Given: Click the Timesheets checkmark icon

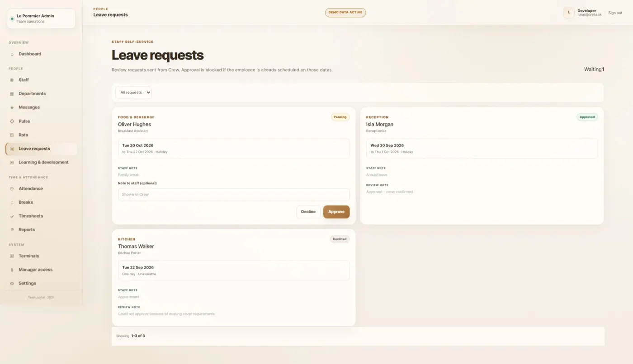Looking at the screenshot, I should pyautogui.click(x=12, y=216).
